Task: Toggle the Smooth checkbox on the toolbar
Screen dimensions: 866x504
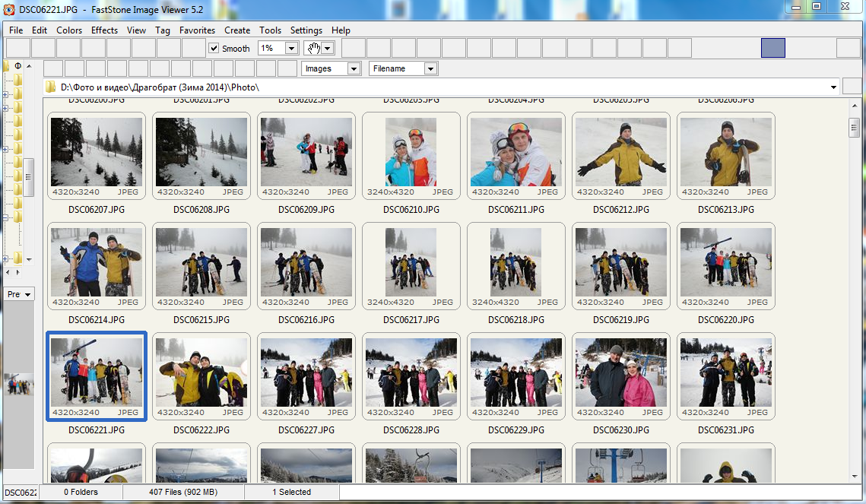Action: (x=214, y=48)
